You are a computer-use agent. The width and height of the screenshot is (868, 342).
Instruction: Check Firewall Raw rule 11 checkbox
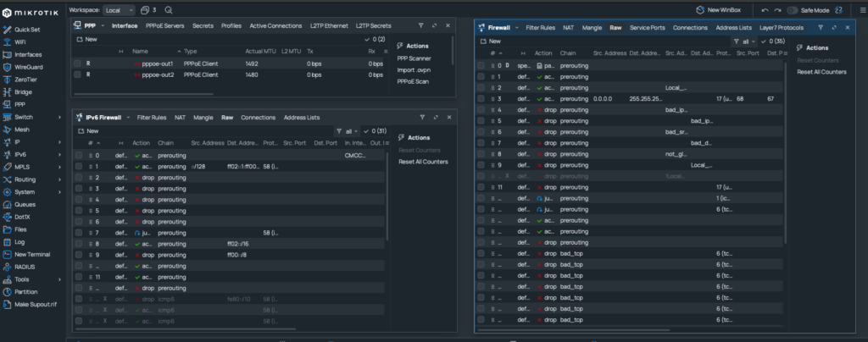[481, 187]
